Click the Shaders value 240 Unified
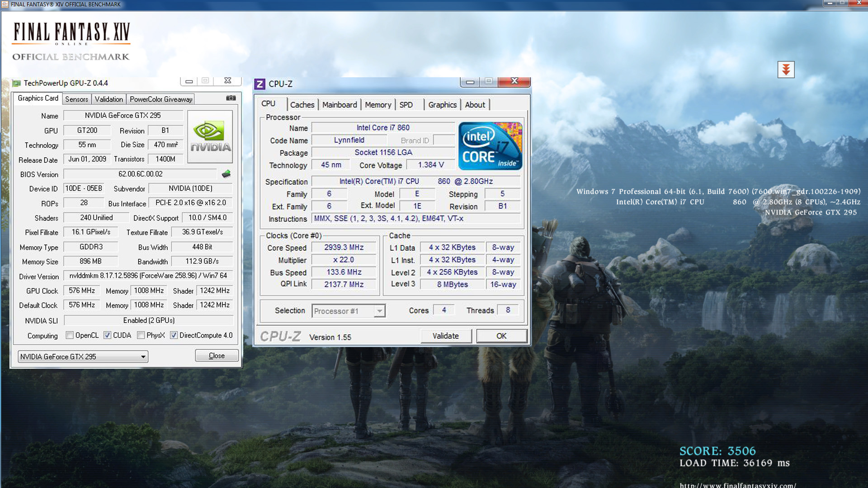Image resolution: width=868 pixels, height=488 pixels. pyautogui.click(x=96, y=218)
